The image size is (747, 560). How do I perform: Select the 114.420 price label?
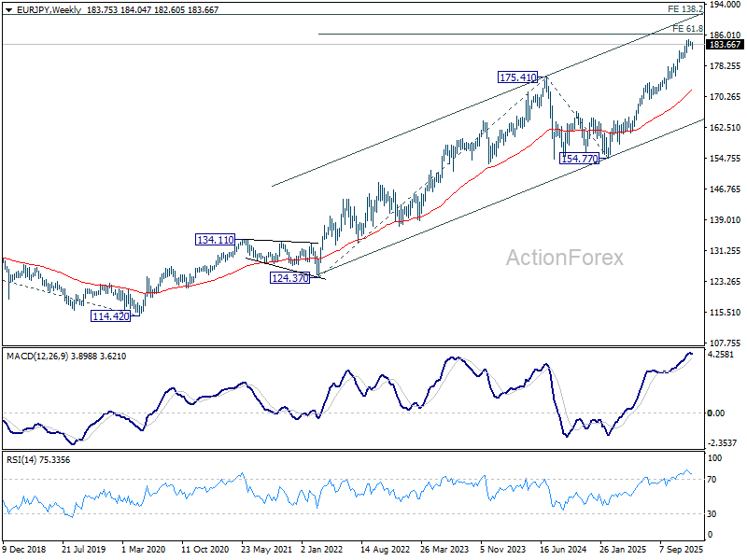click(x=110, y=315)
